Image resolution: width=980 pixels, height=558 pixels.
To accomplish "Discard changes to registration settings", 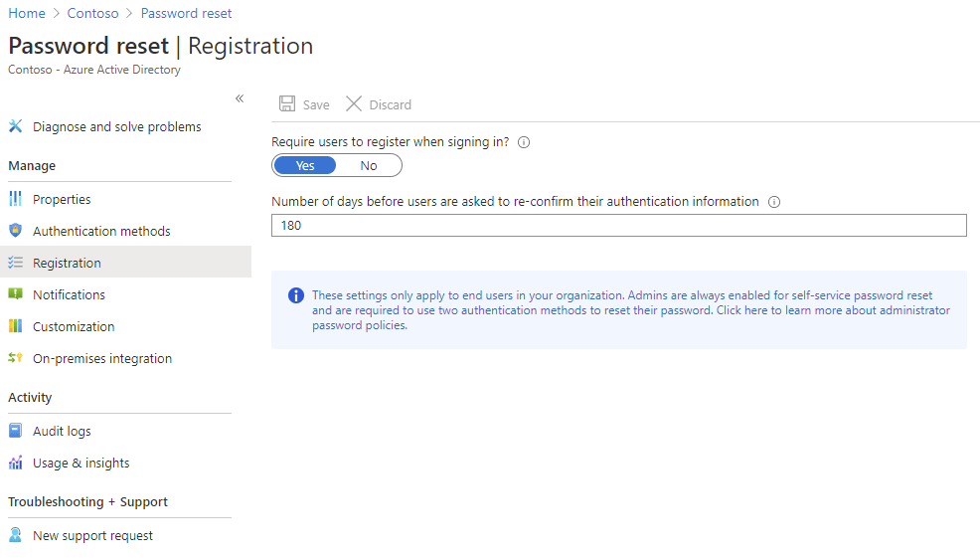I will pyautogui.click(x=379, y=104).
